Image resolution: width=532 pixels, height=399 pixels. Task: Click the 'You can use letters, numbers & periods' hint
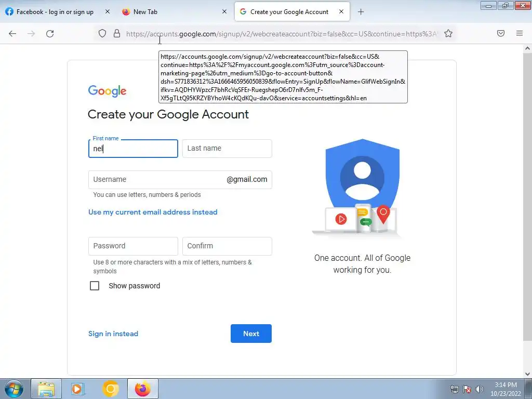[147, 195]
